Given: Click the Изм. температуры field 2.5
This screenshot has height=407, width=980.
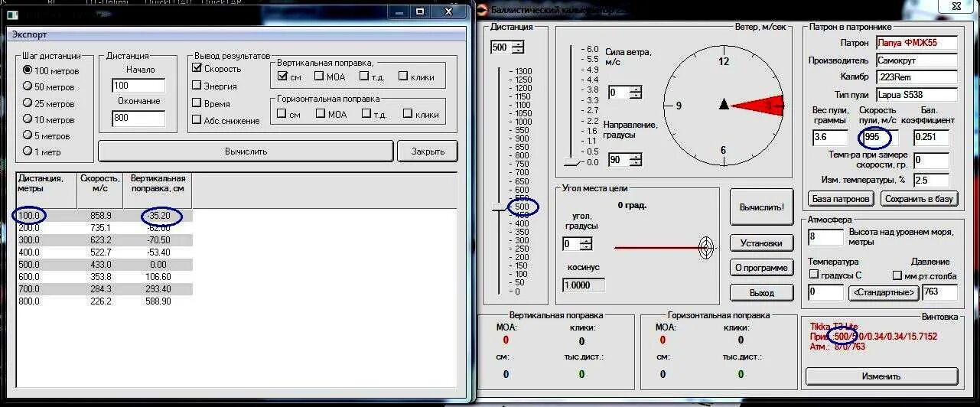Looking at the screenshot, I should coord(932,181).
